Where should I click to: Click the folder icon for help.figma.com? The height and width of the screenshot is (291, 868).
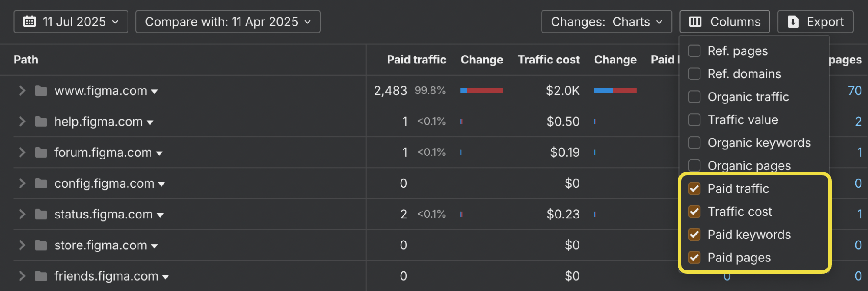(x=41, y=122)
